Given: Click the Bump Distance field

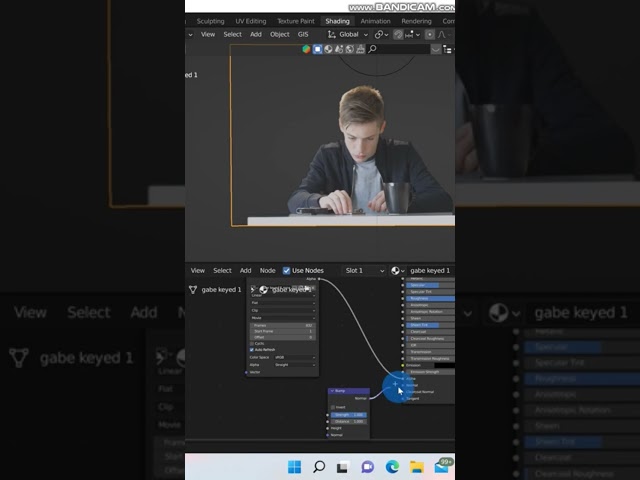Looking at the screenshot, I should coord(349,422).
